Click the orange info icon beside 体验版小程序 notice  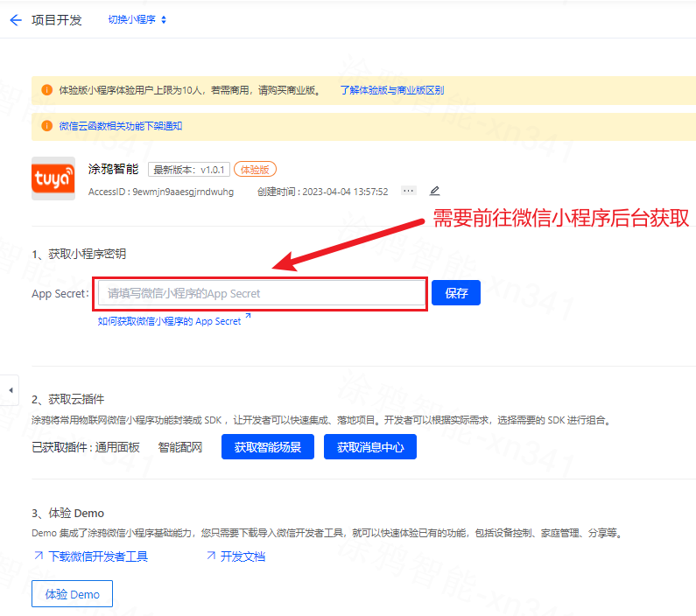[x=46, y=90]
